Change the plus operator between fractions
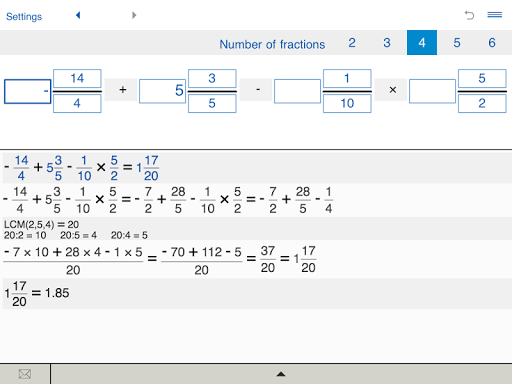 coord(121,90)
